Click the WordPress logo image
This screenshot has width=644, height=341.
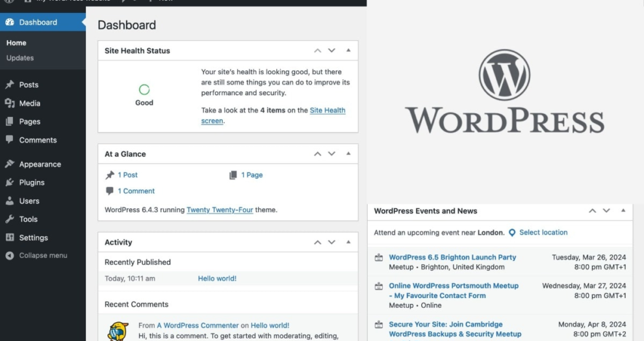(x=504, y=91)
